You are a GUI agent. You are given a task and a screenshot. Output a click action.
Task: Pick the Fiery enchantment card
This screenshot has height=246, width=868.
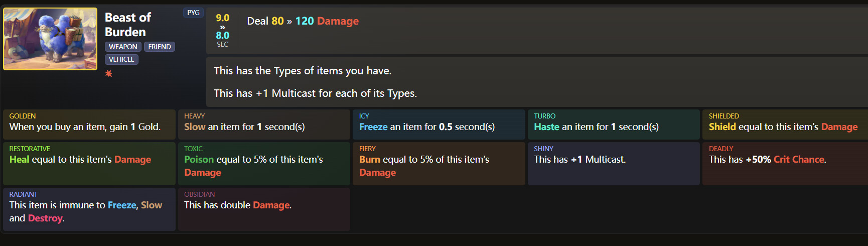[439, 163]
